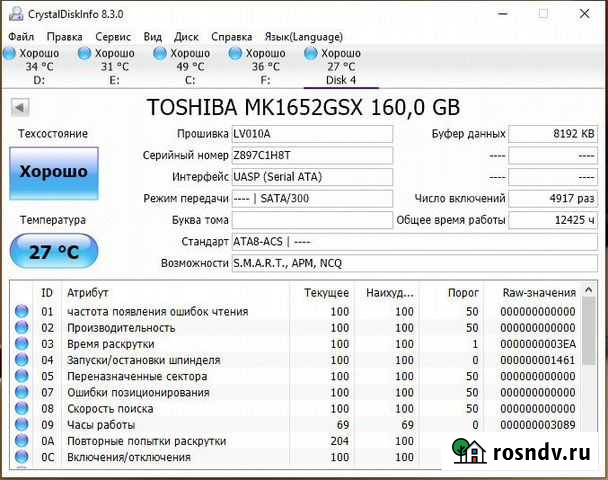Click the Хорошо health status button
This screenshot has height=480, width=608.
pyautogui.click(x=54, y=173)
